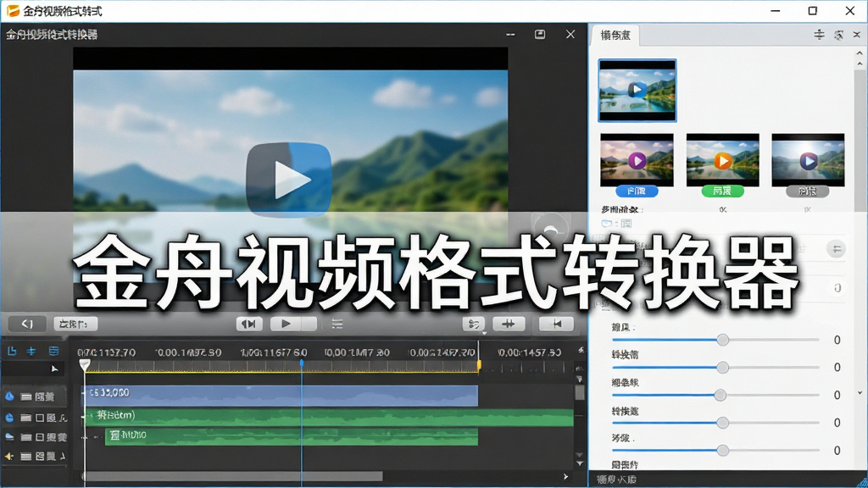The width and height of the screenshot is (868, 488).
Task: Click the down arrow of right panel scrollbar
Action: click(860, 393)
